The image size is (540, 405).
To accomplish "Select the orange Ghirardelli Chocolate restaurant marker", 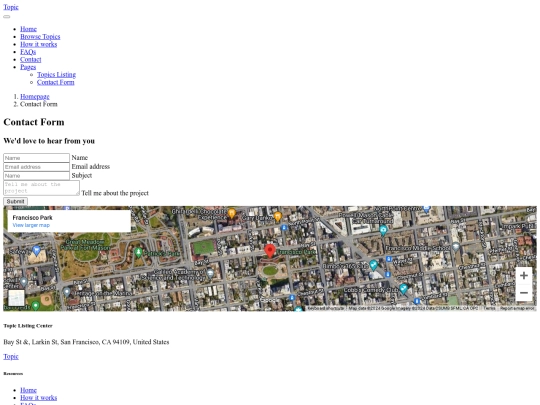I will 232,214.
